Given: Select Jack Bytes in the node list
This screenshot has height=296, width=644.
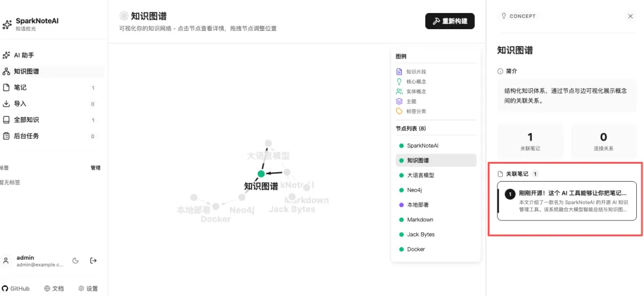Looking at the screenshot, I should 436,235.
